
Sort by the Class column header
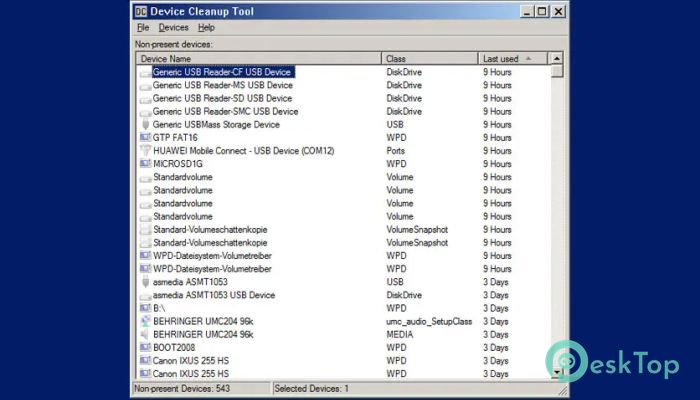[430, 58]
